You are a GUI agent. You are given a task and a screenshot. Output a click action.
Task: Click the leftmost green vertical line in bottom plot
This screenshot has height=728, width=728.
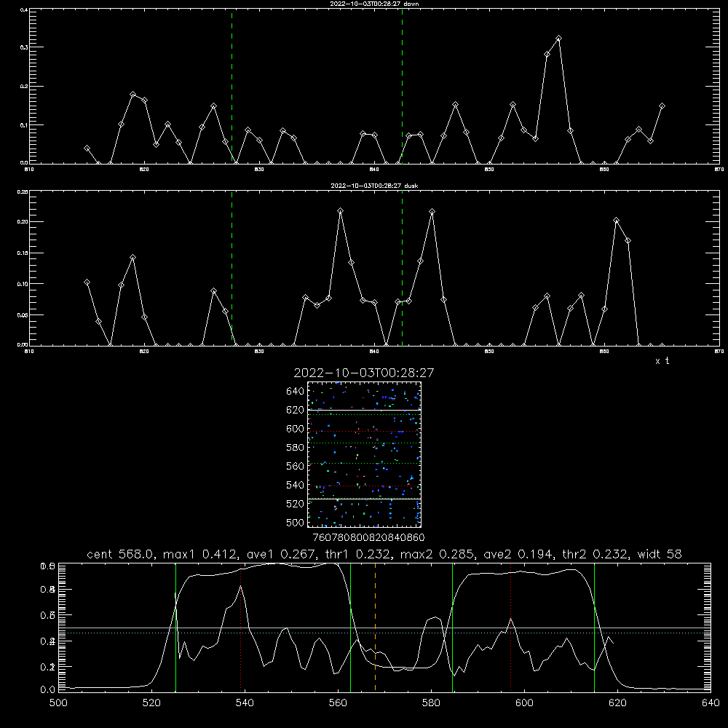click(175, 627)
